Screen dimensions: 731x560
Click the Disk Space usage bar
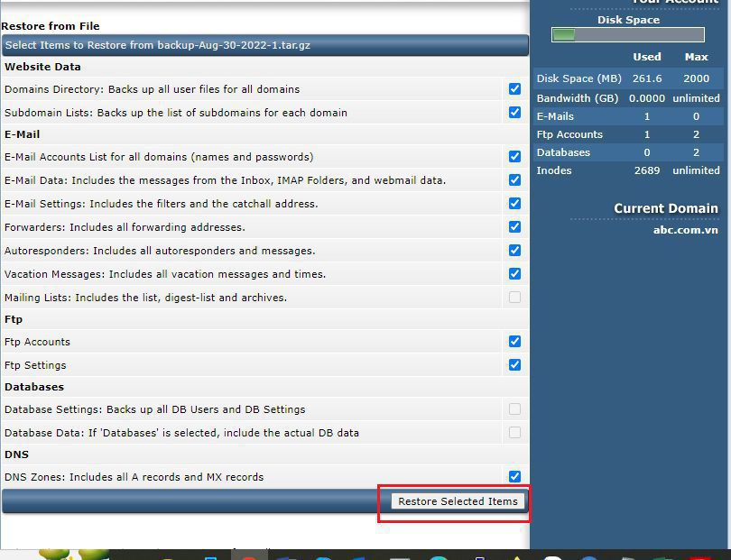628,35
